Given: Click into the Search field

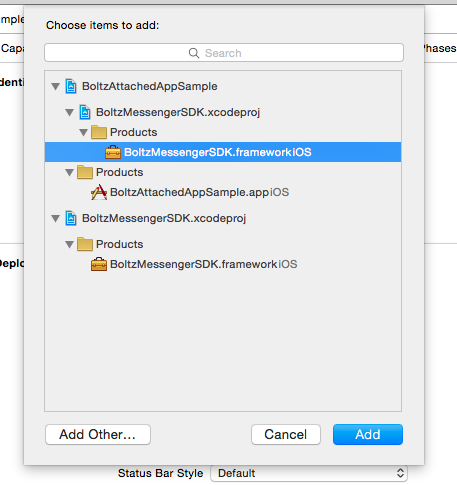Looking at the screenshot, I should pyautogui.click(x=224, y=53).
